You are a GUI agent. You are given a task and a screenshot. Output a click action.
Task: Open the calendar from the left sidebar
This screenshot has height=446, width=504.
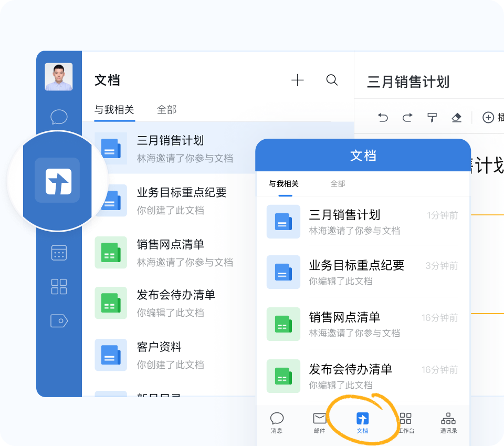click(59, 253)
